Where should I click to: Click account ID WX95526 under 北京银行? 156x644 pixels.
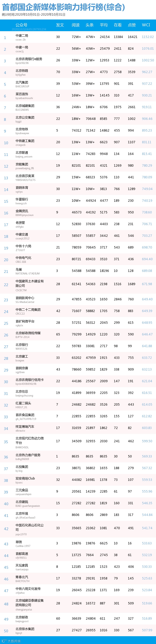click(x=21, y=349)
